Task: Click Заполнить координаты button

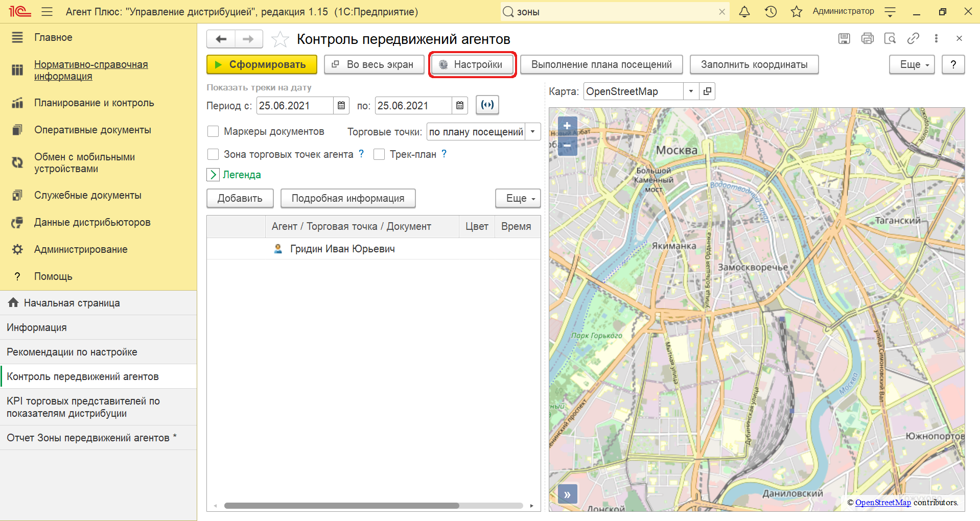Action: (754, 64)
